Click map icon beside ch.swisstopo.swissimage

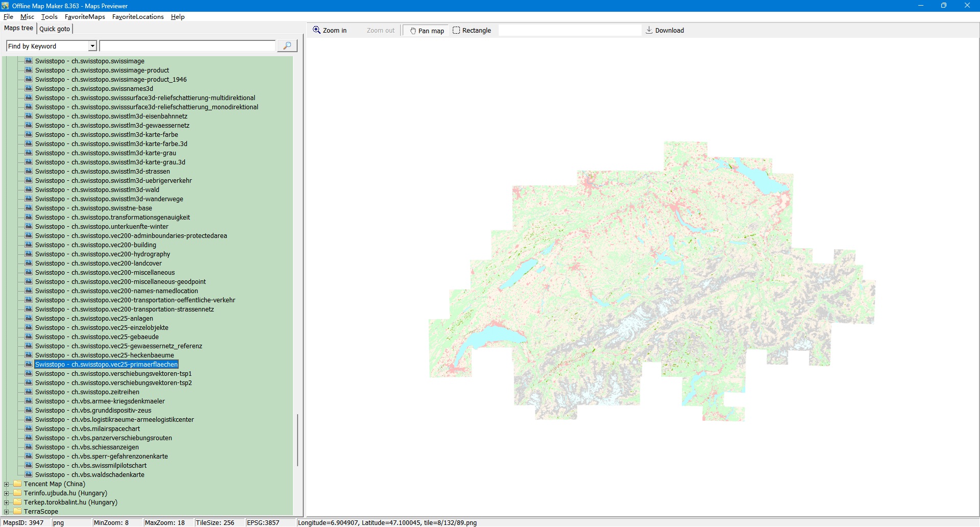pyautogui.click(x=29, y=61)
